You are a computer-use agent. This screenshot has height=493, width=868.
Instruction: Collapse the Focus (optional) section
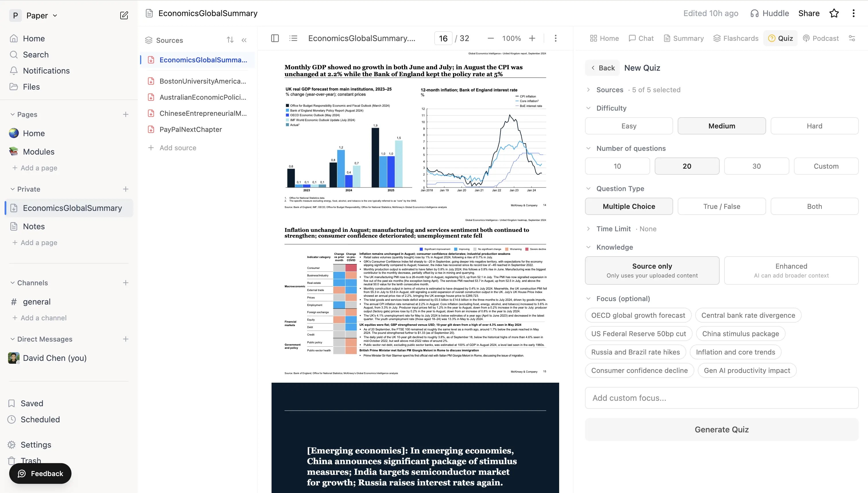(588, 299)
